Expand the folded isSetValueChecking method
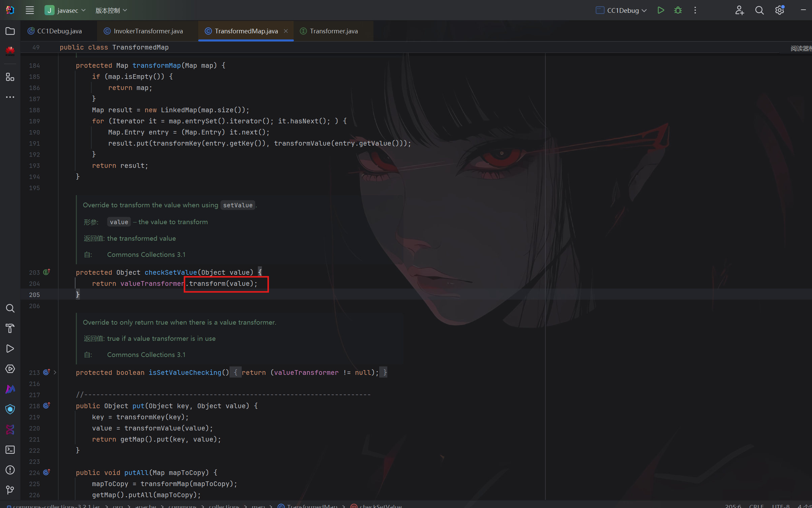Viewport: 812px width, 508px height. point(55,372)
